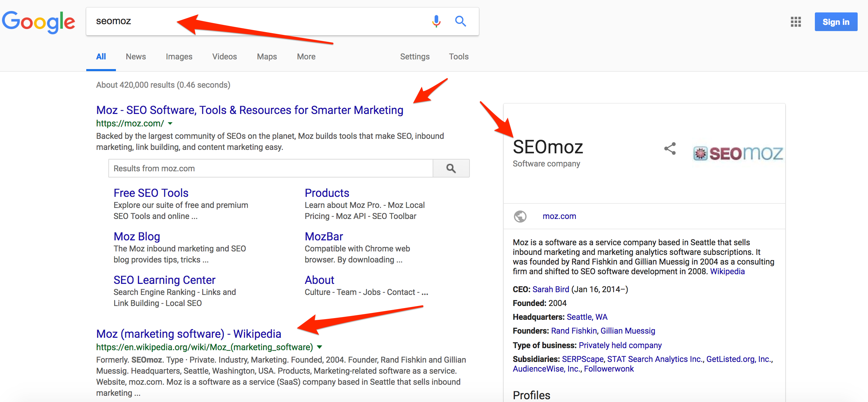The width and height of the screenshot is (868, 402).
Task: Open the Wikipedia link in panel description
Action: [x=727, y=271]
